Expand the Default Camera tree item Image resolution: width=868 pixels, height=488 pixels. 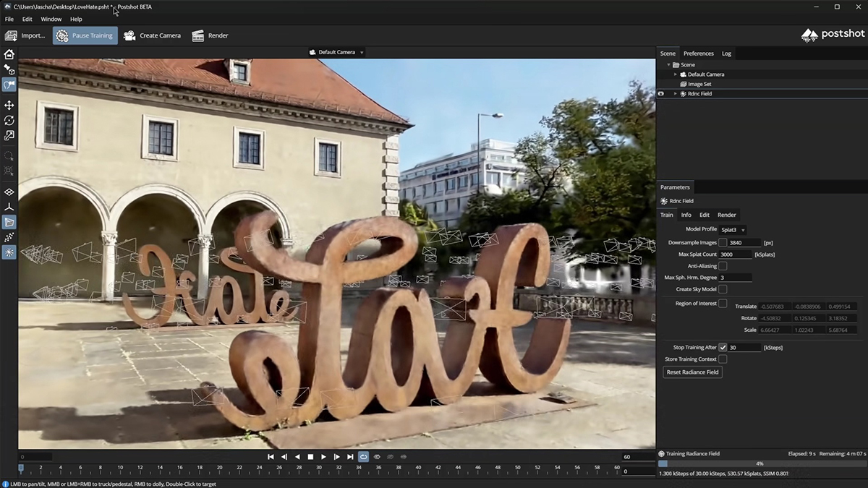coord(676,74)
